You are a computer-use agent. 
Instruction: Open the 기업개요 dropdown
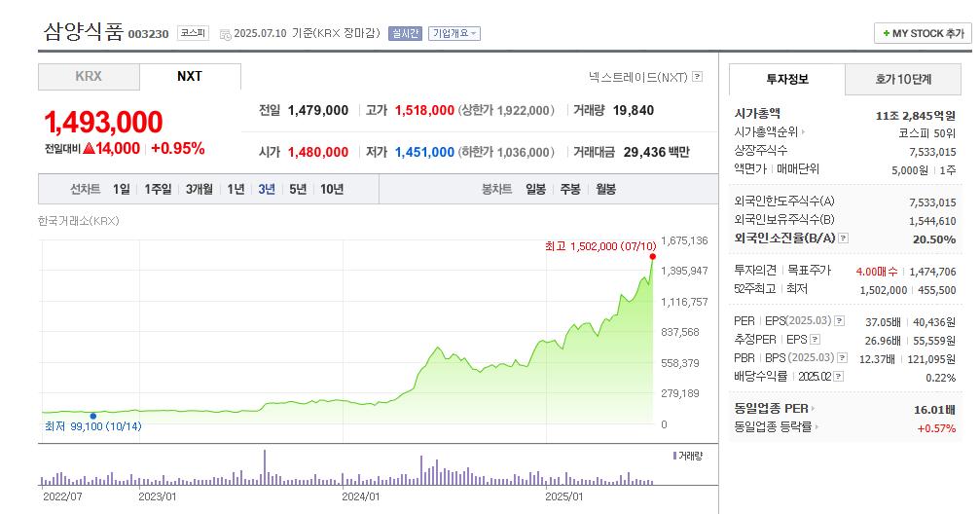coord(454,33)
